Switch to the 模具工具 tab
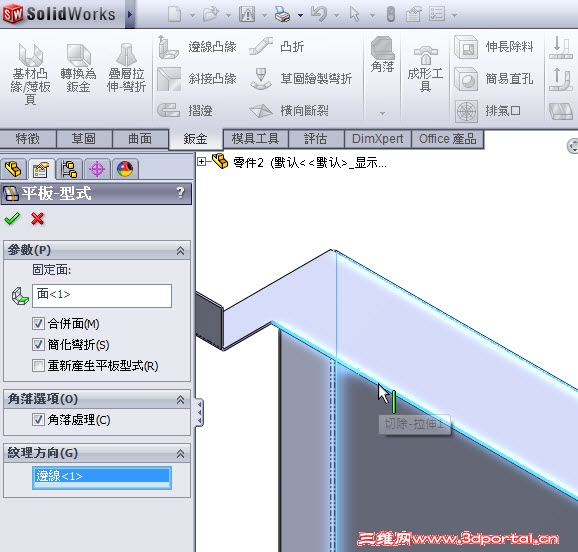This screenshot has height=552, width=578. pyautogui.click(x=255, y=139)
